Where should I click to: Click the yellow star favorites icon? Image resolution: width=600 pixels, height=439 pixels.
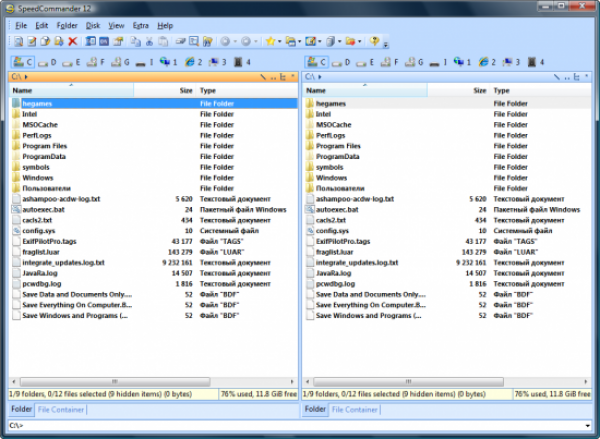pos(269,42)
